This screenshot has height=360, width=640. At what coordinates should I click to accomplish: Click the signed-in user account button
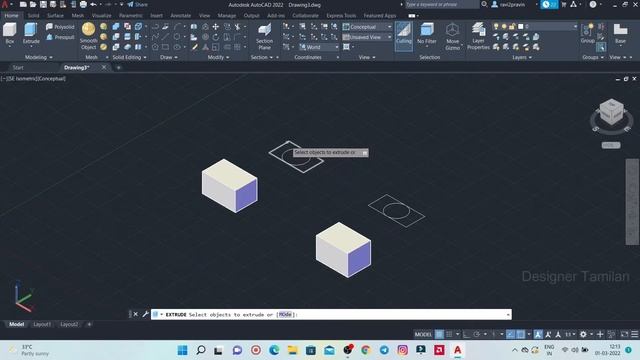[513, 4]
